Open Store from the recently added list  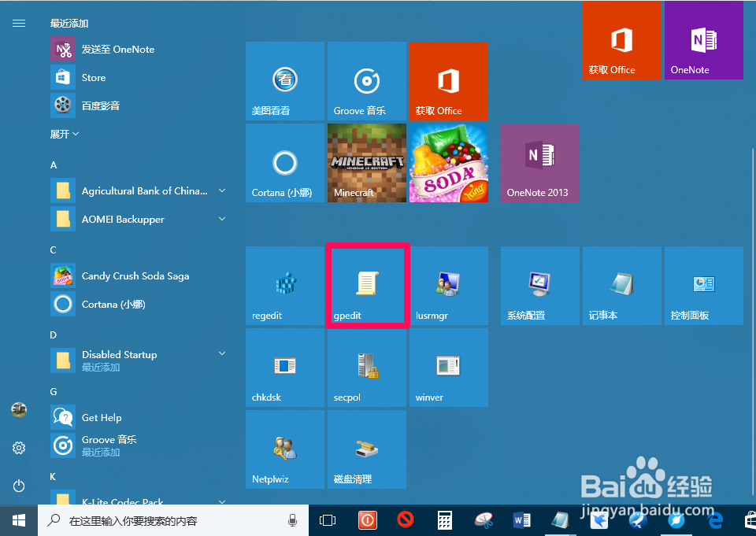(140, 77)
